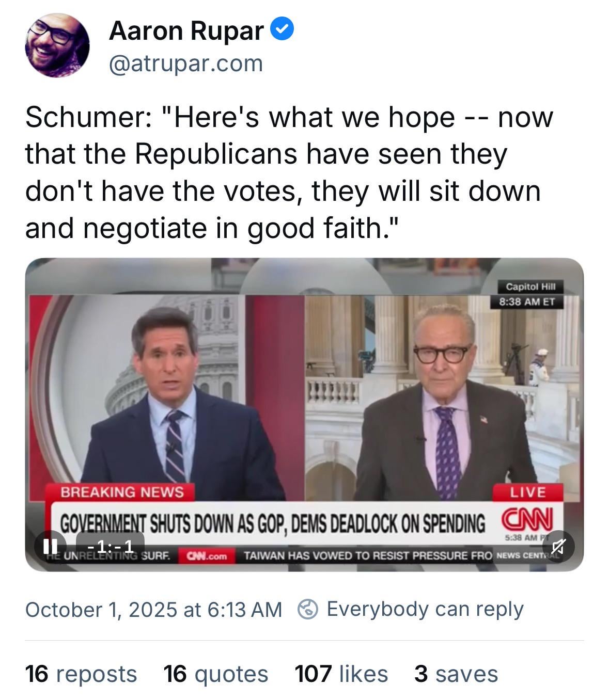Click the Schumer quote post text
Image resolution: width=609 pixels, height=700 pixels.
point(289,172)
